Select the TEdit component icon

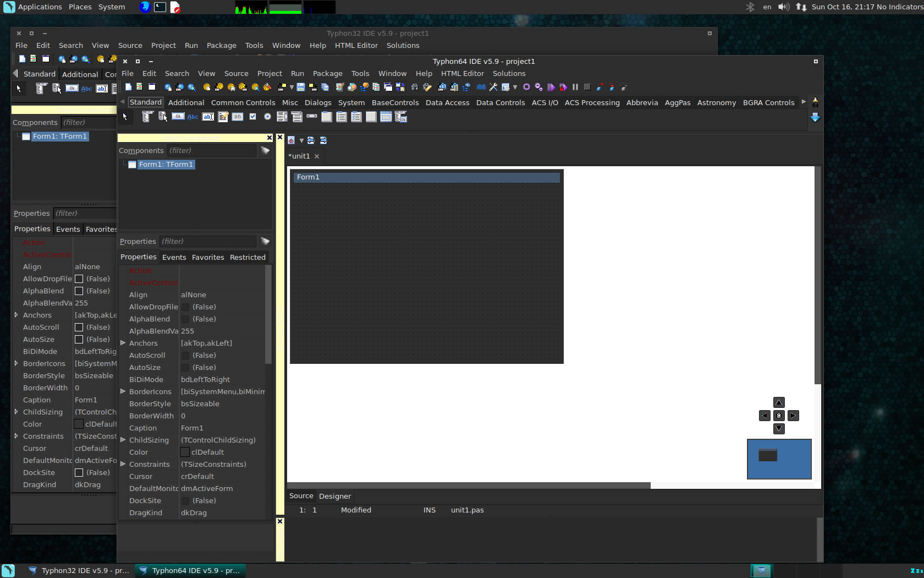pos(208,117)
